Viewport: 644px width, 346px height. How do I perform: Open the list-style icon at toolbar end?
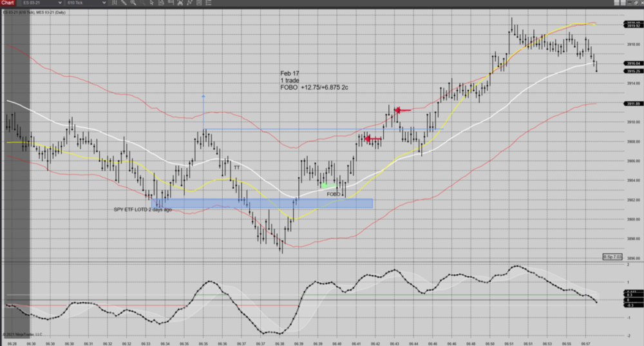[208, 3]
